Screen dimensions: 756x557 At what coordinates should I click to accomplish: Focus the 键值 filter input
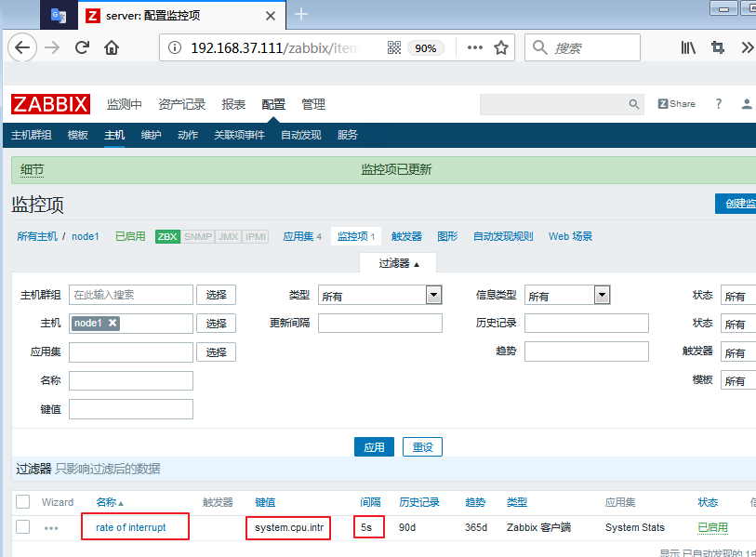point(131,409)
